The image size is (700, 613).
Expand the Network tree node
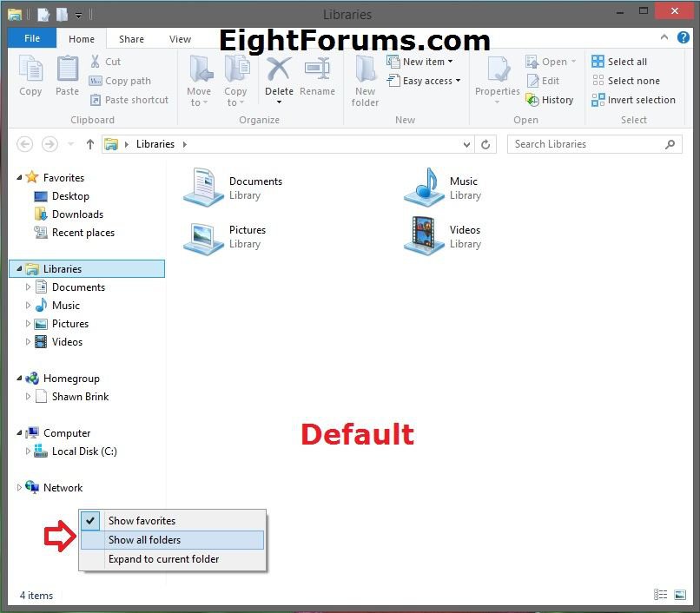click(20, 488)
